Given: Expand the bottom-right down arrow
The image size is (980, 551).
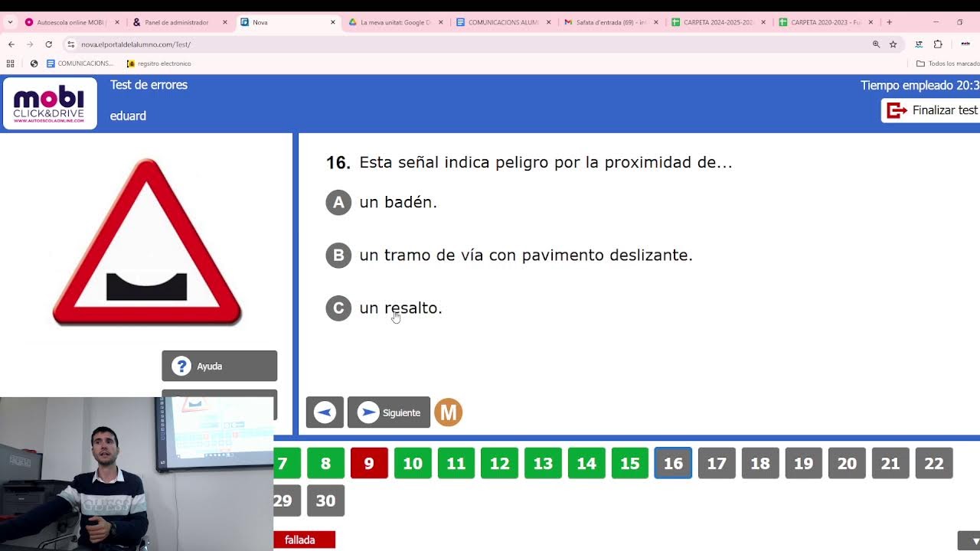Looking at the screenshot, I should tap(969, 541).
